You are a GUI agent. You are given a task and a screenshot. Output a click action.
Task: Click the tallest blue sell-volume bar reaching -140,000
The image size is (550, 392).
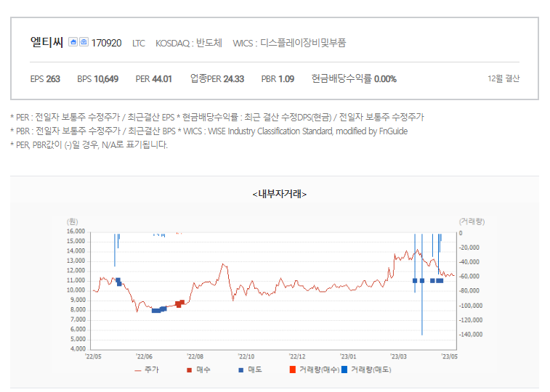coord(422,285)
